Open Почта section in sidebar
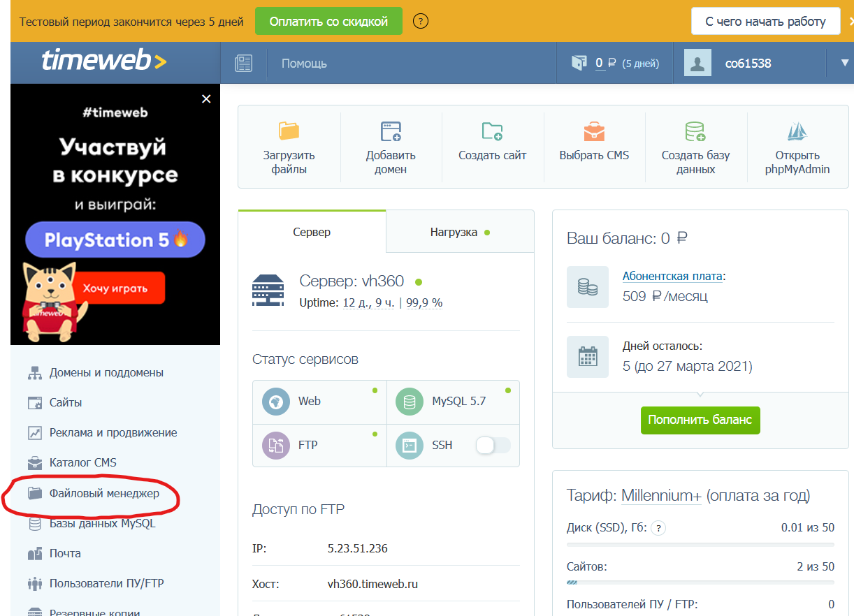This screenshot has width=854, height=616. pos(65,554)
